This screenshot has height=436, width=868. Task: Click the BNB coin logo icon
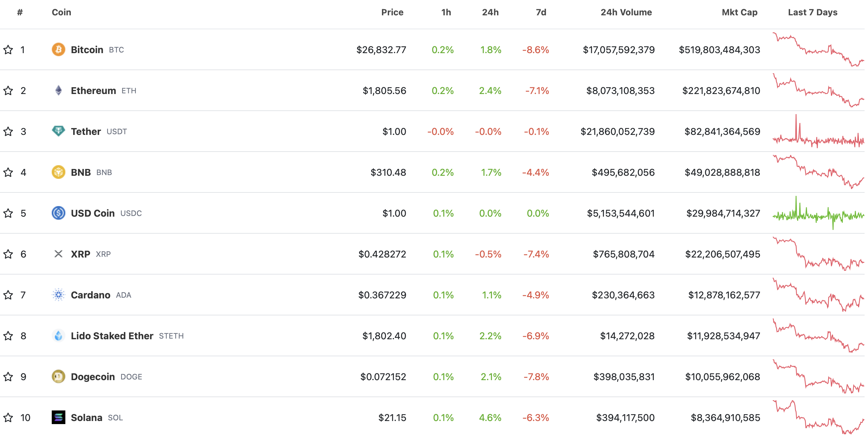coord(58,172)
